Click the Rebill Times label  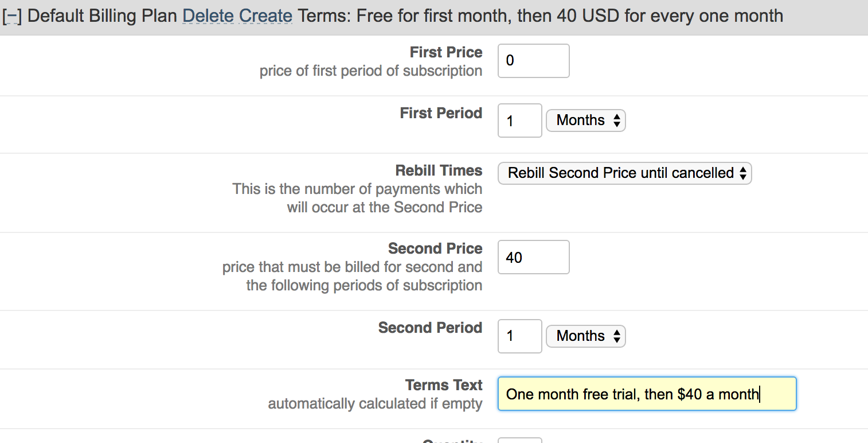click(x=439, y=170)
